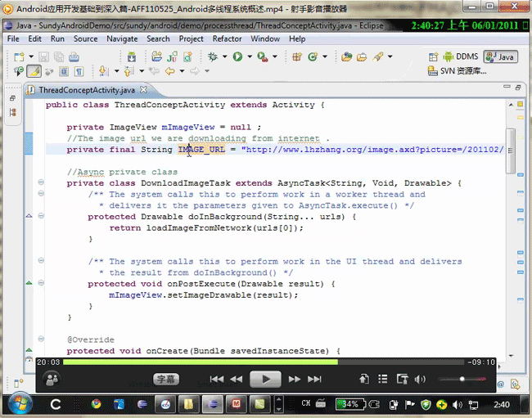The image size is (532, 418).
Task: Collapse the DownloadImageTask class fold marker
Action: [41, 182]
